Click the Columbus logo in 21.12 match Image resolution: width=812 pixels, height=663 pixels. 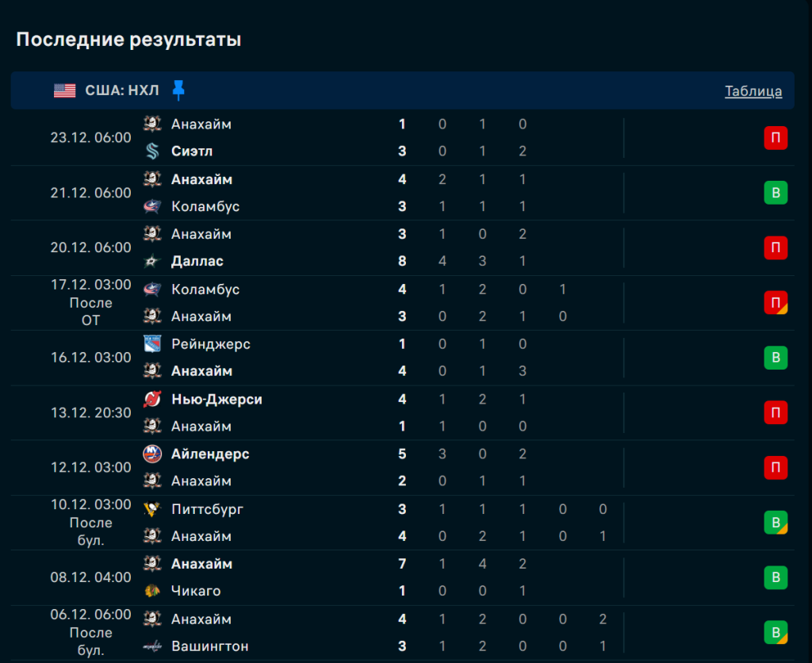pyautogui.click(x=152, y=206)
